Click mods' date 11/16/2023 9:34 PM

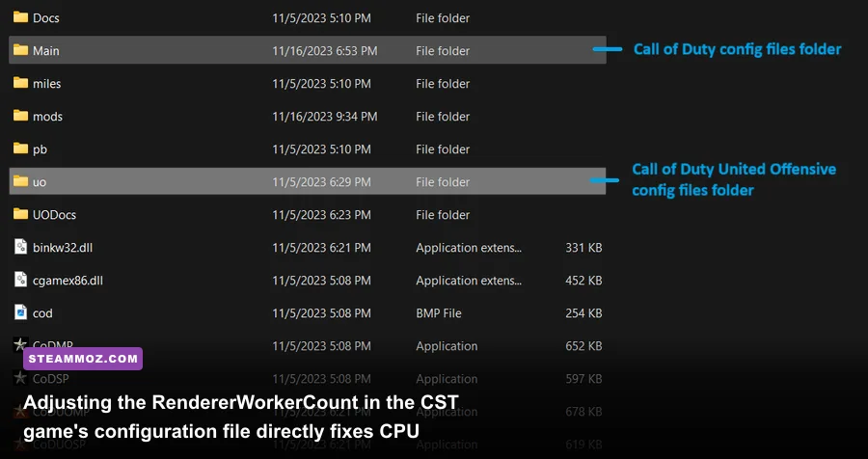point(324,117)
